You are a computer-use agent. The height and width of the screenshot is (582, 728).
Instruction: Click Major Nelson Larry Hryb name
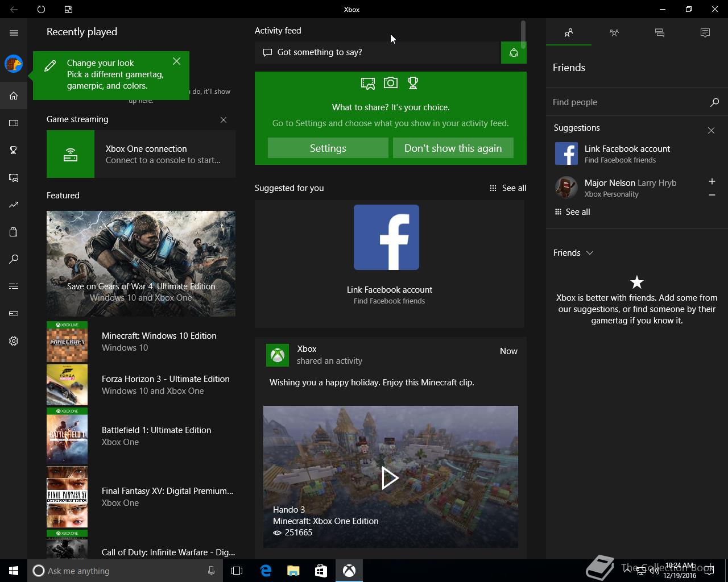pyautogui.click(x=630, y=183)
